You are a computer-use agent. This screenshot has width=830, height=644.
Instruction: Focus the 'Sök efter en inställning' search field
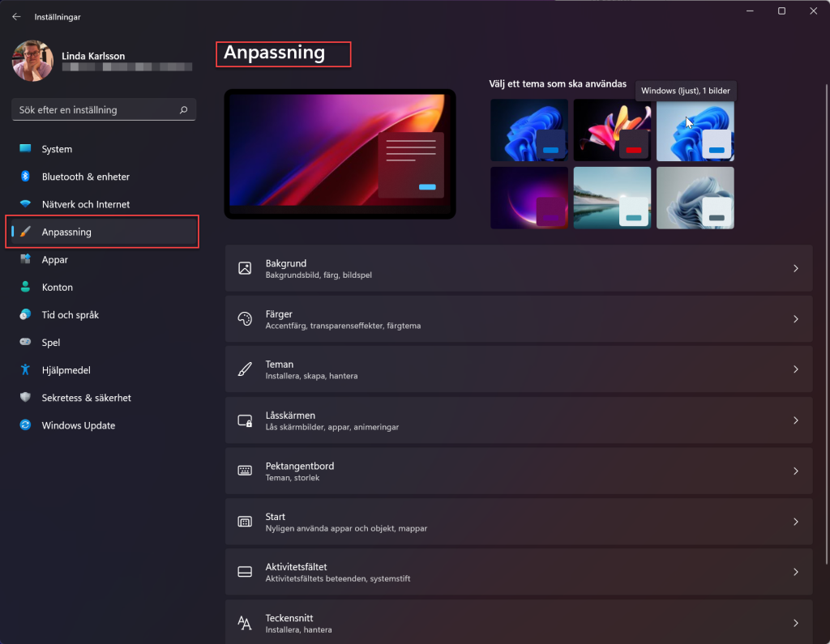click(104, 110)
